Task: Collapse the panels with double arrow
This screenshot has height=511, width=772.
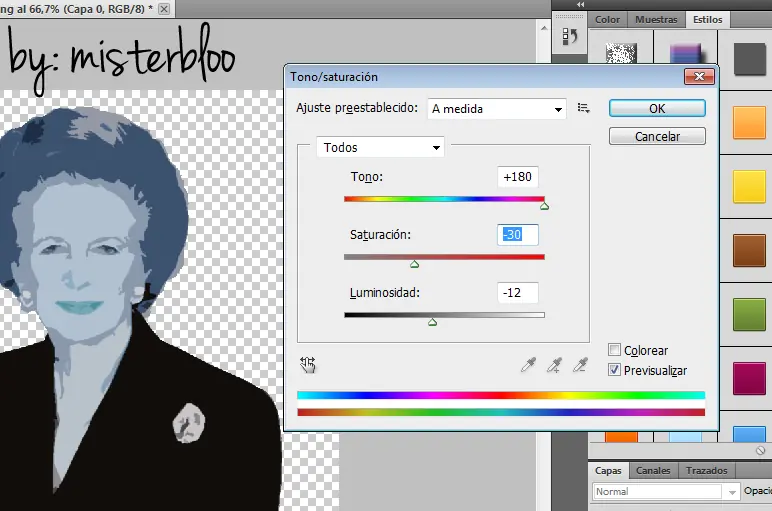Action: click(580, 4)
